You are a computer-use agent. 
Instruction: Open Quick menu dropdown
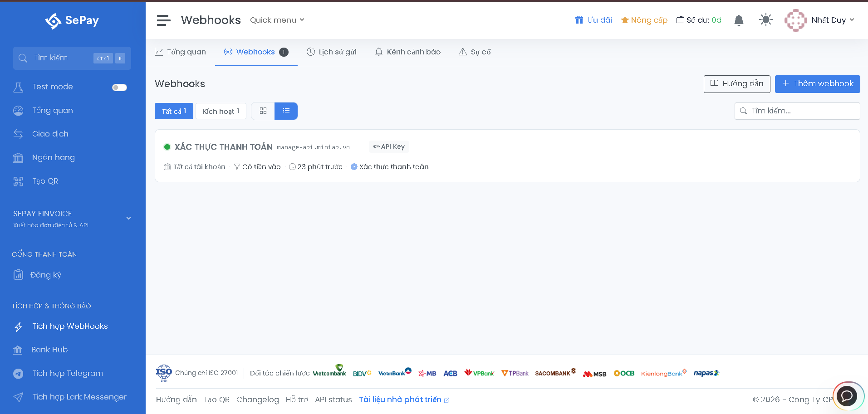pyautogui.click(x=277, y=20)
